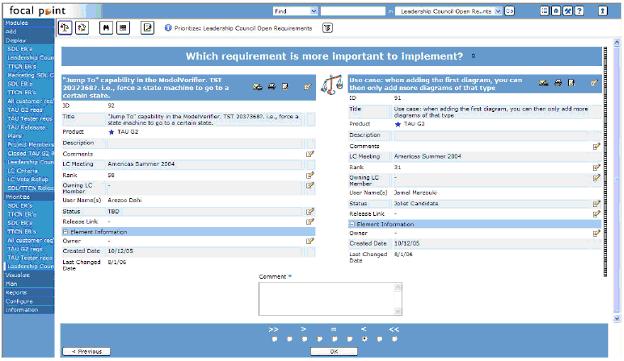Click the Previous button
Viewport: 624px width, 361px height.
pos(86,351)
